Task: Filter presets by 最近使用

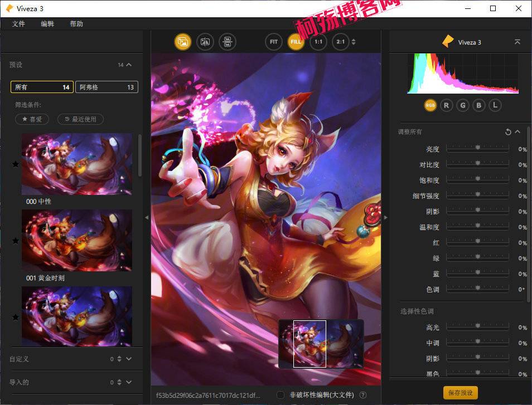Action: pos(80,119)
